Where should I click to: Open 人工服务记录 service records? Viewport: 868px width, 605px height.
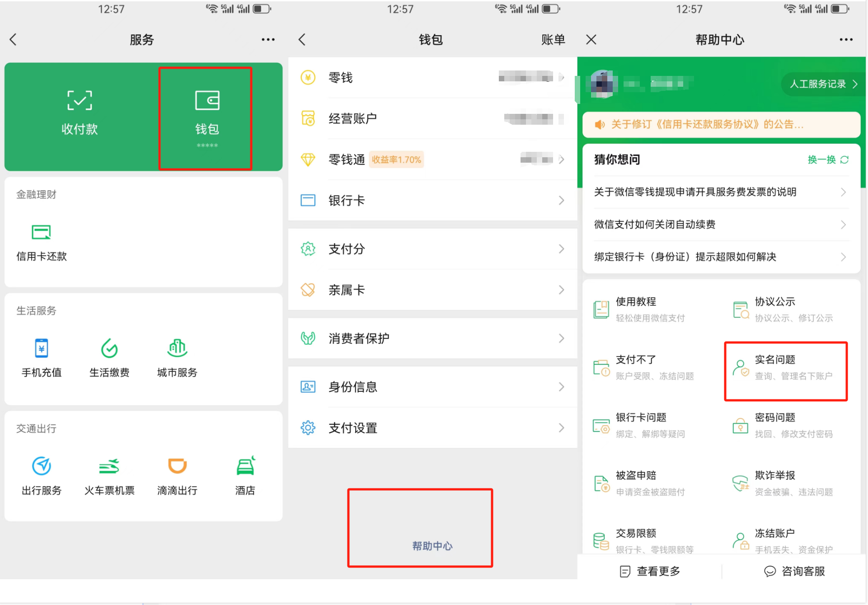(823, 84)
